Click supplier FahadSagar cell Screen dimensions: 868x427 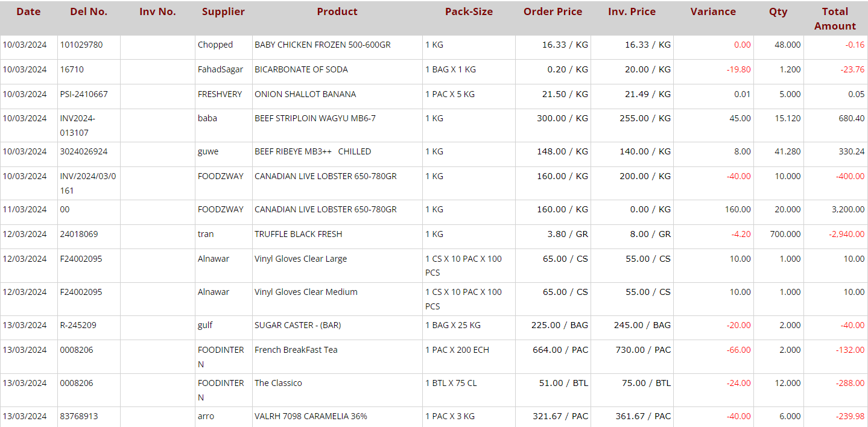tap(220, 70)
